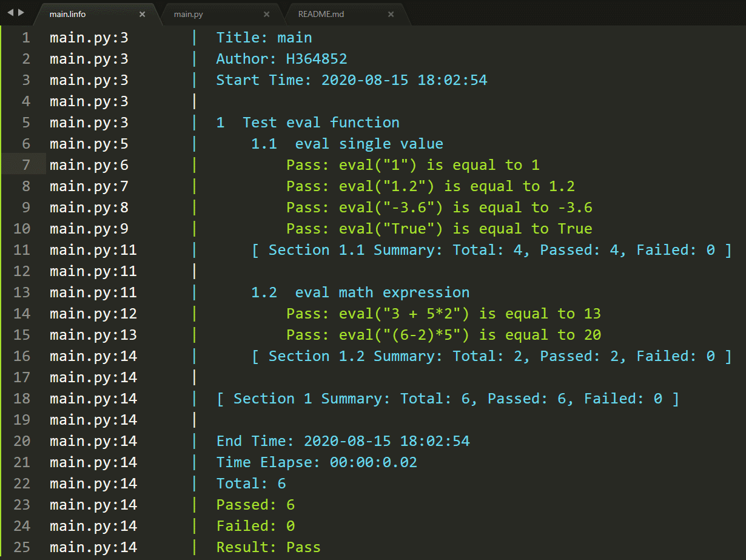The image size is (746, 560).
Task: Click the right tab navigation arrow
Action: coord(22,12)
